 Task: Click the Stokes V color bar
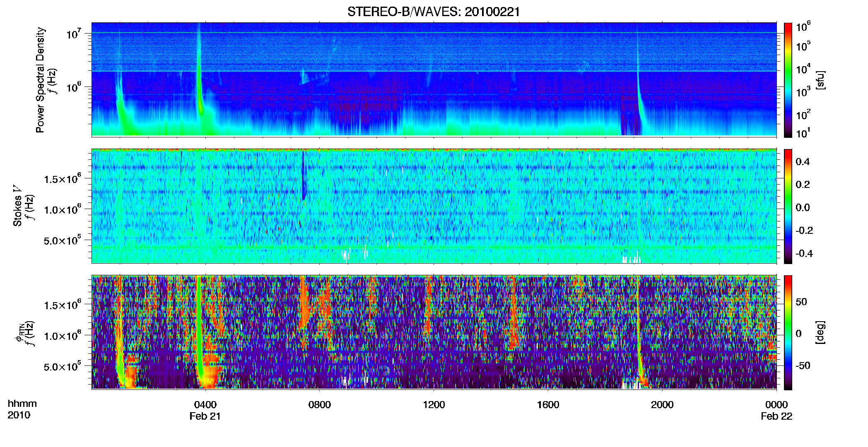point(788,206)
